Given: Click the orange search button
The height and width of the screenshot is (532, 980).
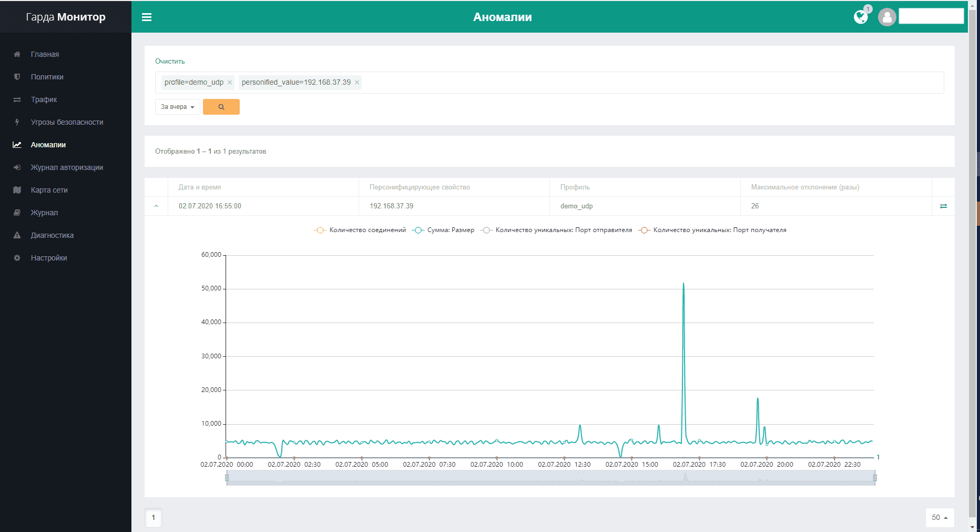Looking at the screenshot, I should (x=221, y=107).
